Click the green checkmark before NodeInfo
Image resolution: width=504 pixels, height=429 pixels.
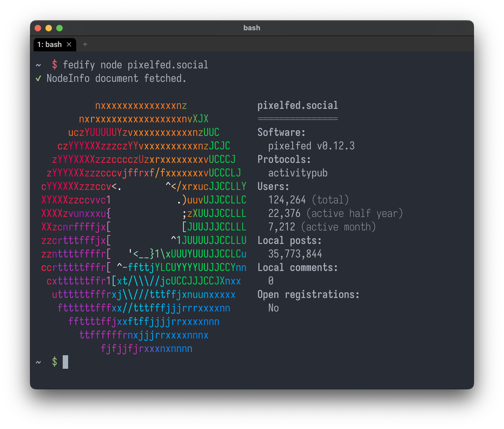(38, 79)
